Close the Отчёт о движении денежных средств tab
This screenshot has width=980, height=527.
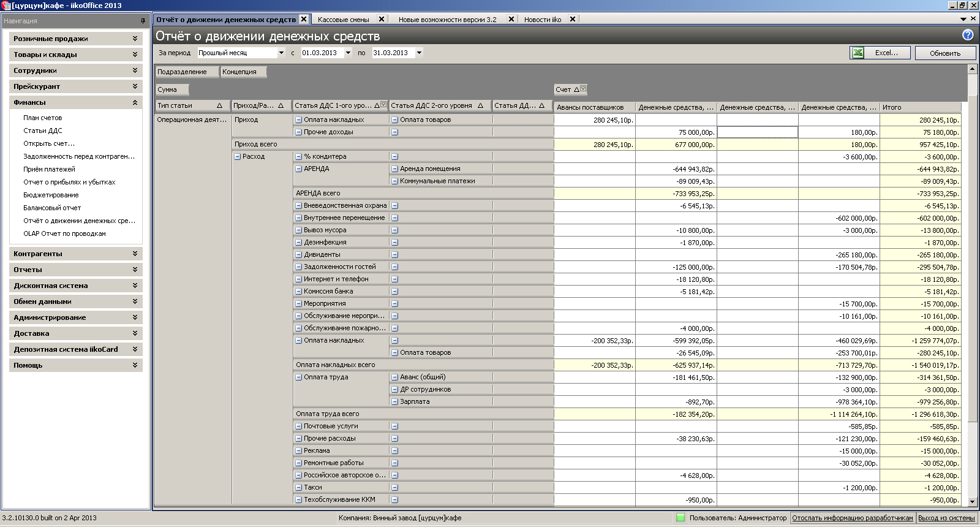point(303,19)
